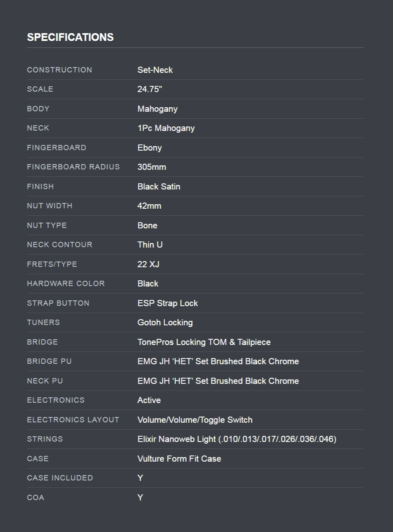
Task: Click the Vulture Form Fit Case text
Action: 179,459
